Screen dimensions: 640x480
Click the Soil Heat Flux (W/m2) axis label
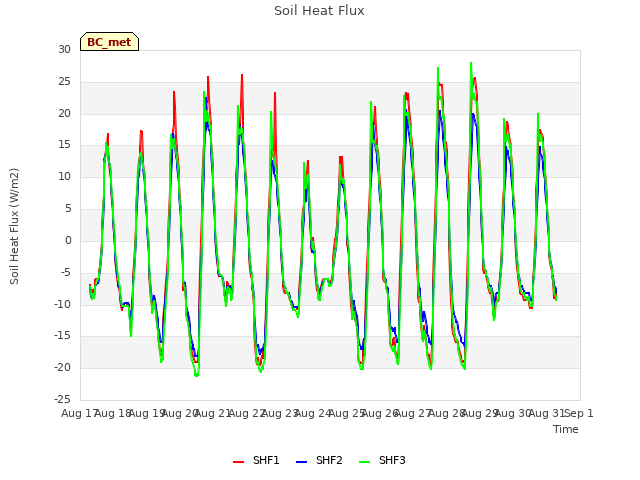(x=14, y=226)
